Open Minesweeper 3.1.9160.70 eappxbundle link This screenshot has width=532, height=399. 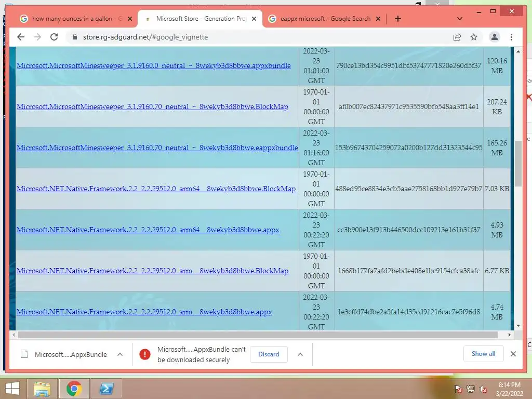coord(157,148)
